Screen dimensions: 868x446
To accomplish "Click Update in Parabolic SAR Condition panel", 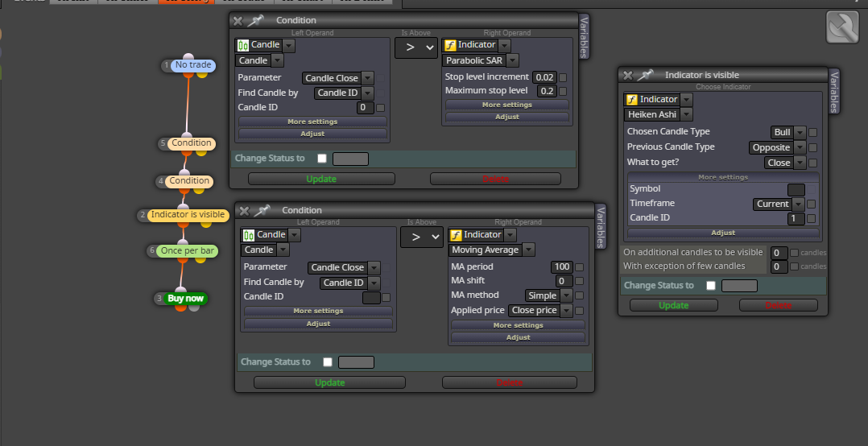I will coord(321,179).
